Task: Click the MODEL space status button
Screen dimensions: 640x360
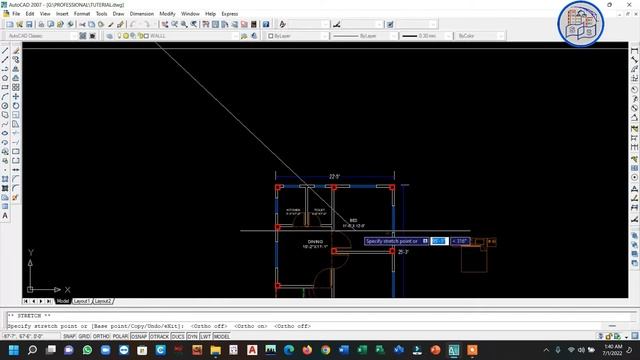Action: click(x=221, y=336)
